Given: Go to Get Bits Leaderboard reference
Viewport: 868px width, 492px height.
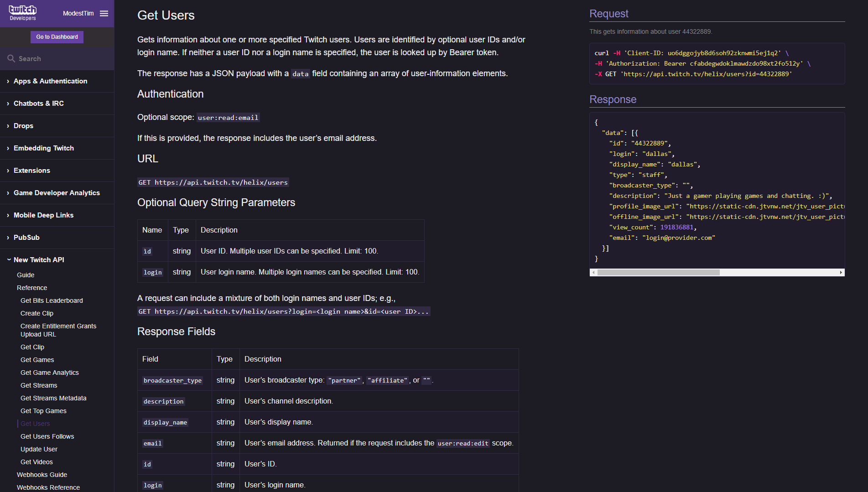Looking at the screenshot, I should coord(52,300).
